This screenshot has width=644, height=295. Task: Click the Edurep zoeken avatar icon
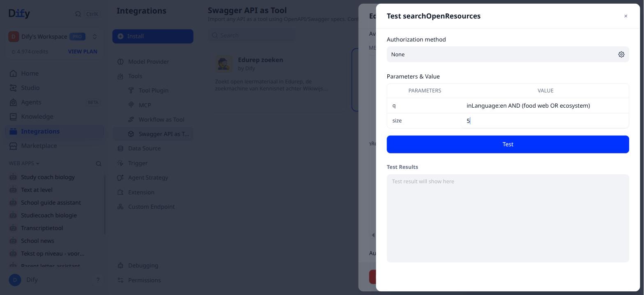(x=224, y=64)
